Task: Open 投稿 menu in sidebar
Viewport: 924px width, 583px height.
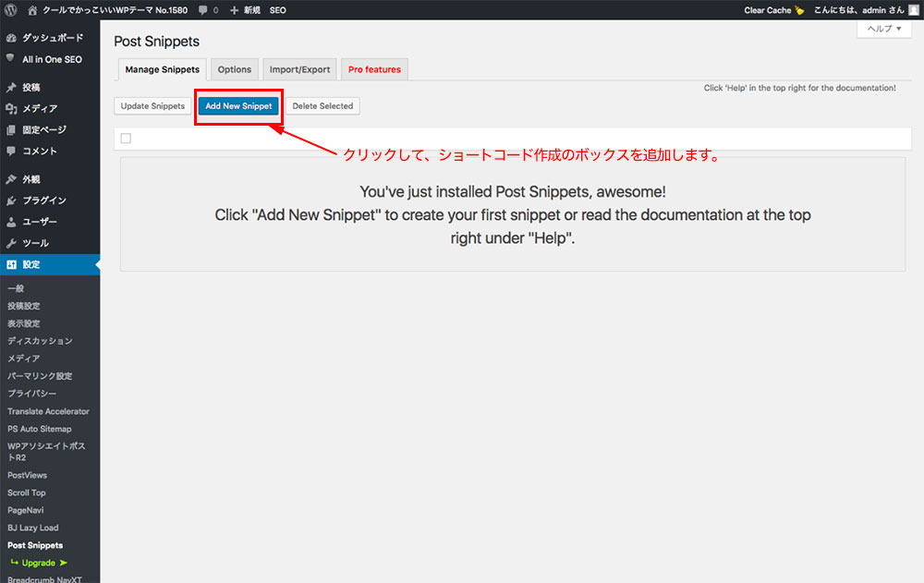Action: point(31,87)
